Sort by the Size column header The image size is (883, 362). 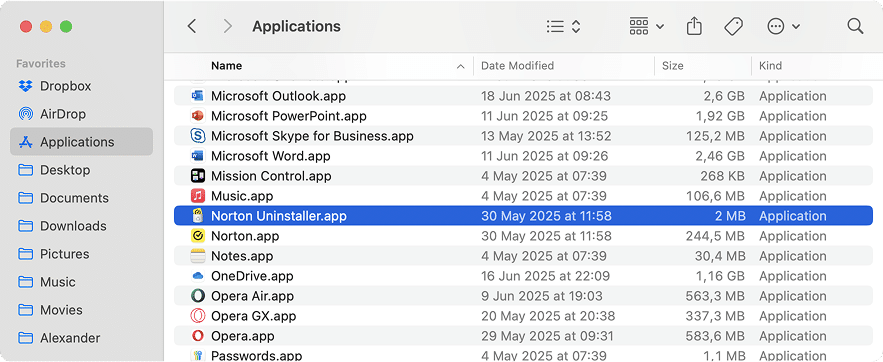tap(672, 66)
